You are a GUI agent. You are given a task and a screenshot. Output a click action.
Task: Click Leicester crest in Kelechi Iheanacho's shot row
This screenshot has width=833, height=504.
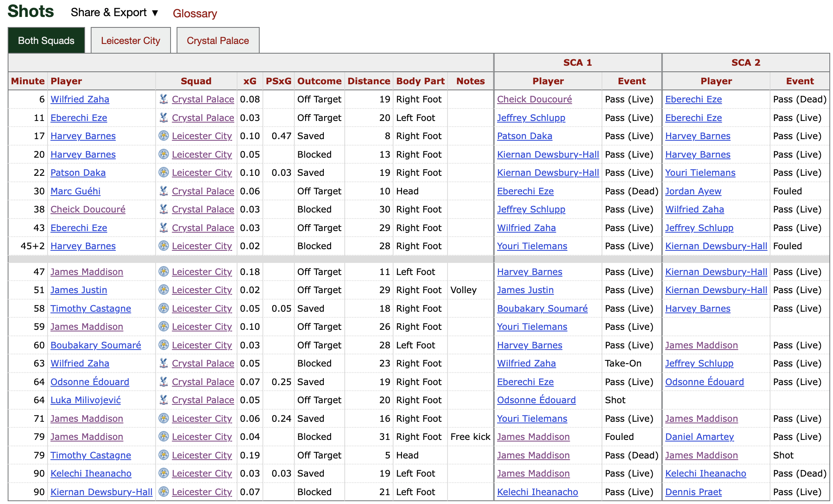[x=164, y=473]
